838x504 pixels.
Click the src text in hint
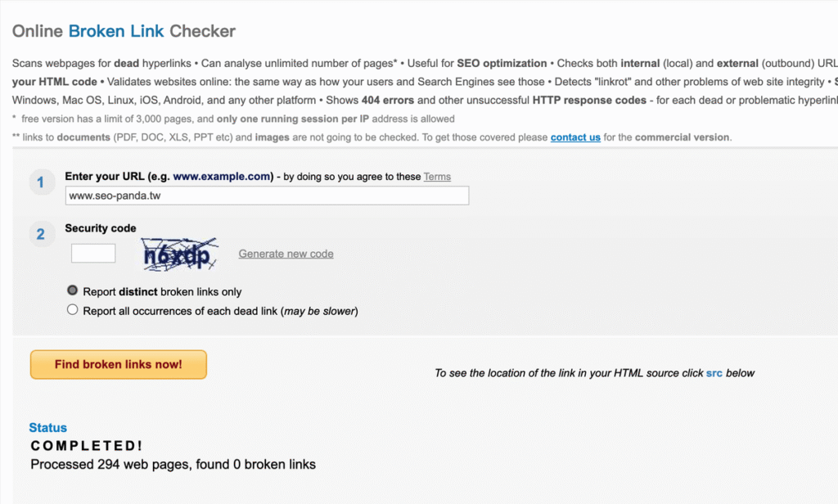(x=714, y=373)
